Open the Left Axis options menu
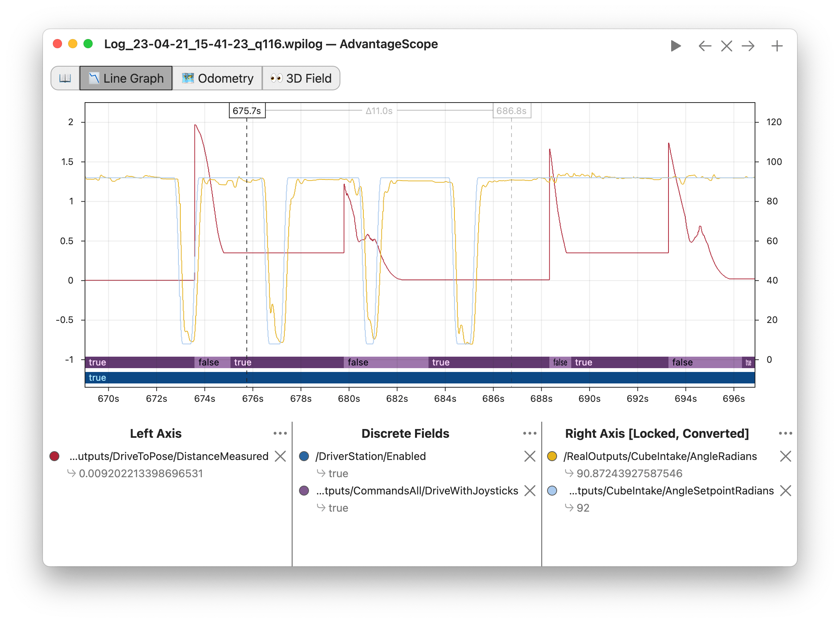This screenshot has width=840, height=623. (x=280, y=433)
